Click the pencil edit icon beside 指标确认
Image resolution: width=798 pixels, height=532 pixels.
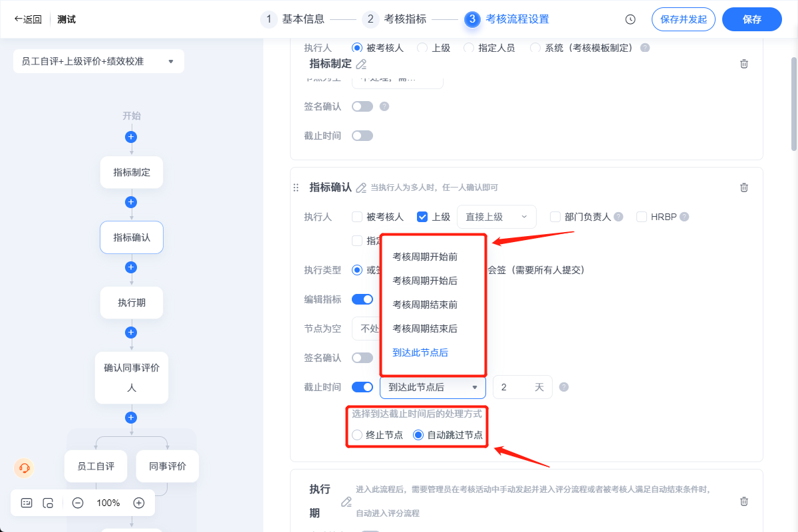[361, 188]
